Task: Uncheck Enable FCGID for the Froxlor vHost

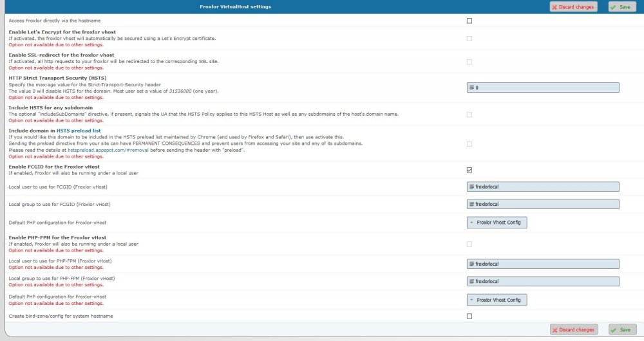Action: 469,170
